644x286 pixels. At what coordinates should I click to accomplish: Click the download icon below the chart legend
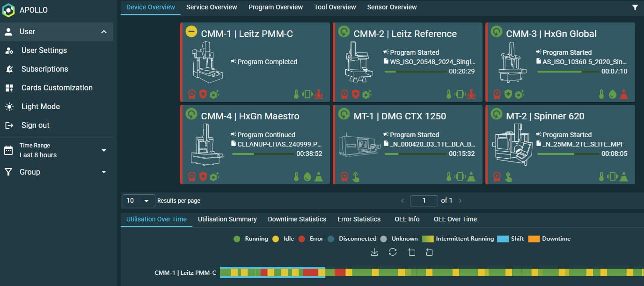click(374, 252)
